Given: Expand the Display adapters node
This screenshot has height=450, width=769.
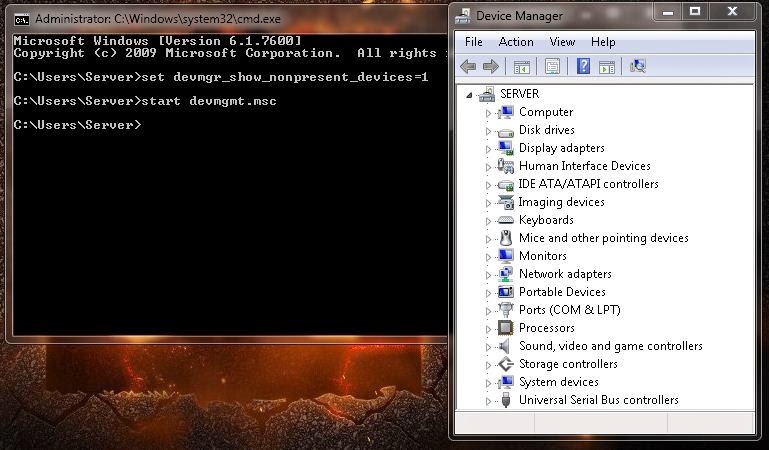Looking at the screenshot, I should tap(488, 149).
